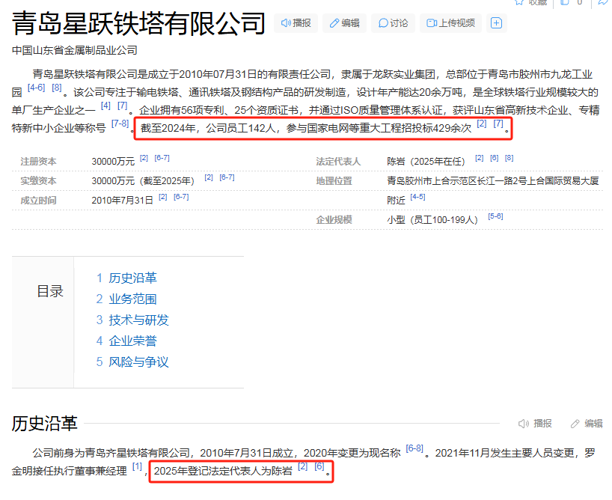Viewport: 612px width, 500px height.
Task: Click the value 小型 (员工100-199人)
Action: point(432,220)
